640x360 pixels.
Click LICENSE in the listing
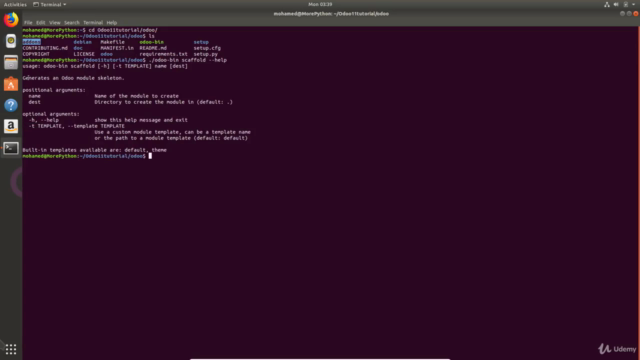coord(84,54)
